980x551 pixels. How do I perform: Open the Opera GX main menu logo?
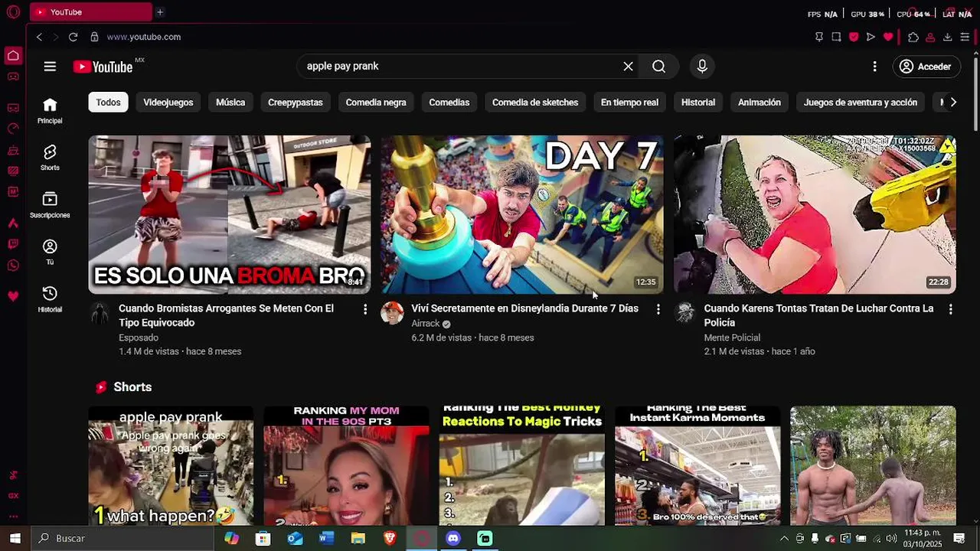(x=13, y=12)
